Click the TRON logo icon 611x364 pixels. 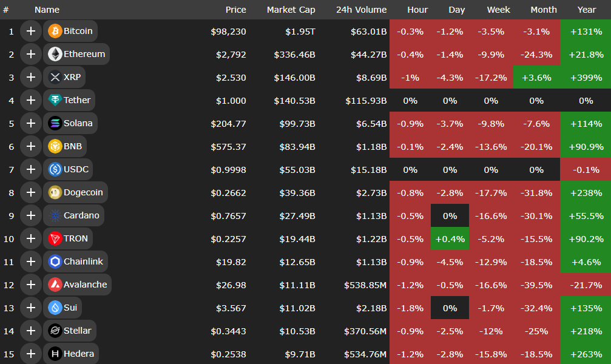pos(55,238)
